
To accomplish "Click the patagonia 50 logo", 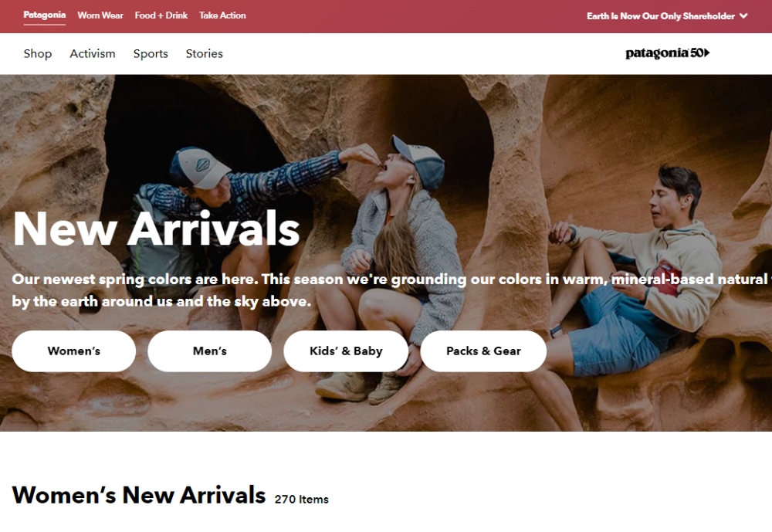I will (667, 53).
